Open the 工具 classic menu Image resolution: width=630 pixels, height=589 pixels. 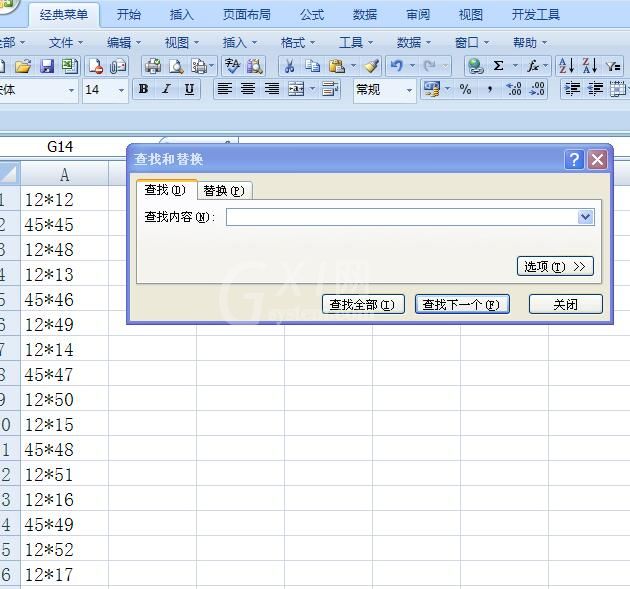click(x=356, y=43)
